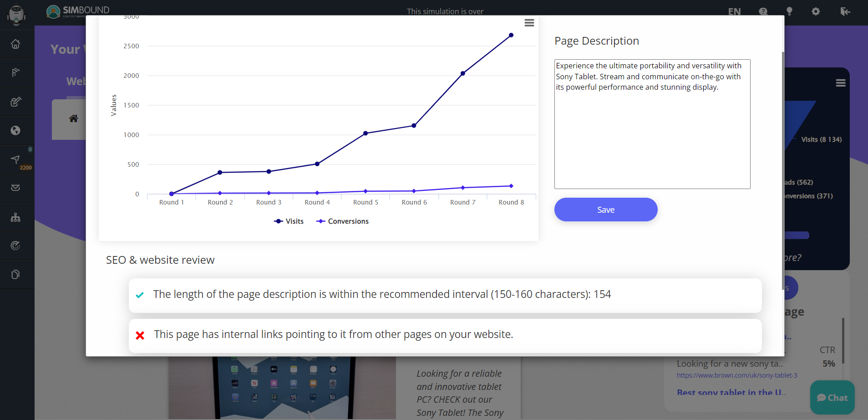
Task: Click the sitemap hierarchy icon in the sidebar
Action: [x=15, y=217]
